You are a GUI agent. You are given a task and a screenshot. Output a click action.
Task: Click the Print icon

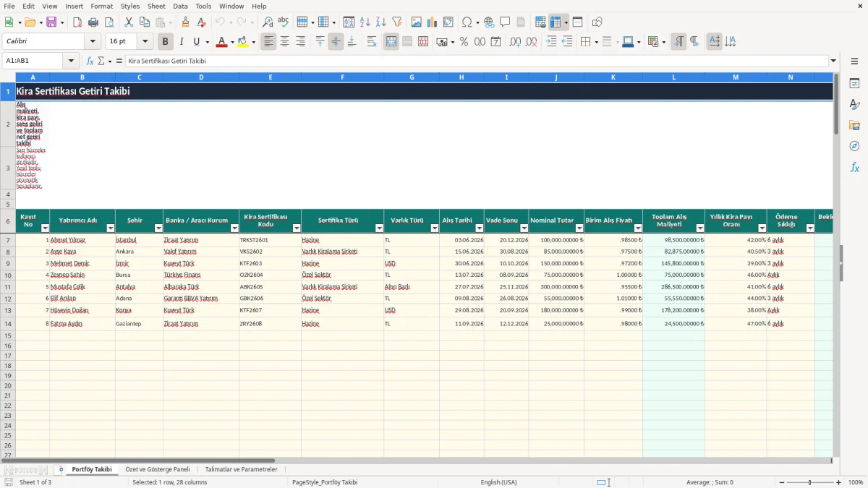93,22
